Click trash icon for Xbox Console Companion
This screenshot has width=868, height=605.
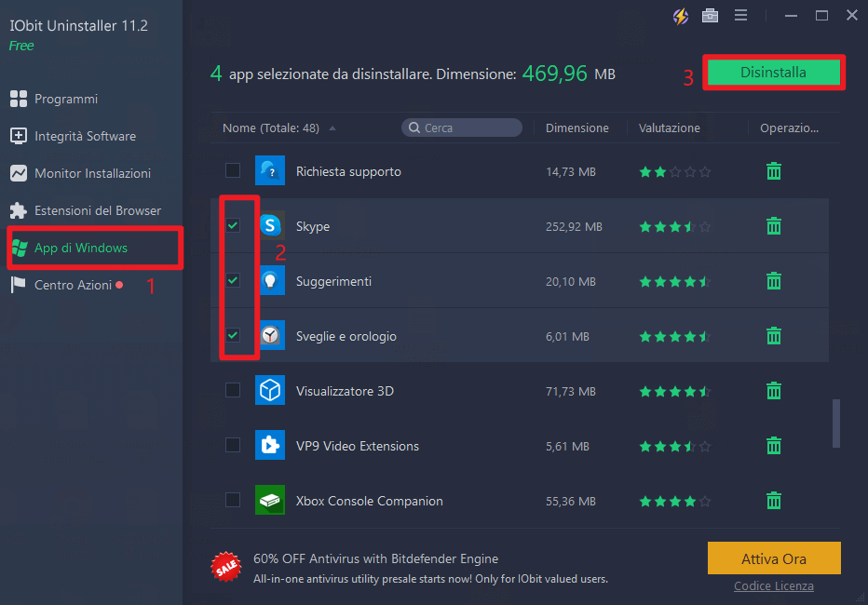click(773, 501)
